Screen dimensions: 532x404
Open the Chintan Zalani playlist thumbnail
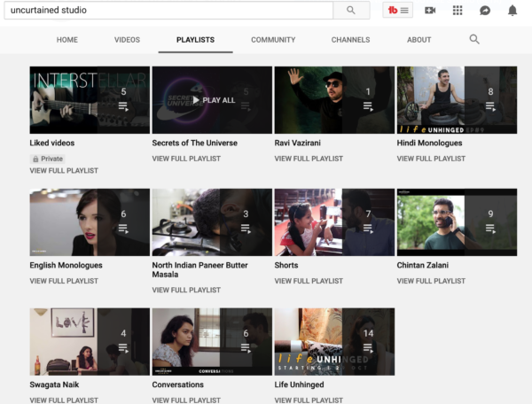point(457,222)
